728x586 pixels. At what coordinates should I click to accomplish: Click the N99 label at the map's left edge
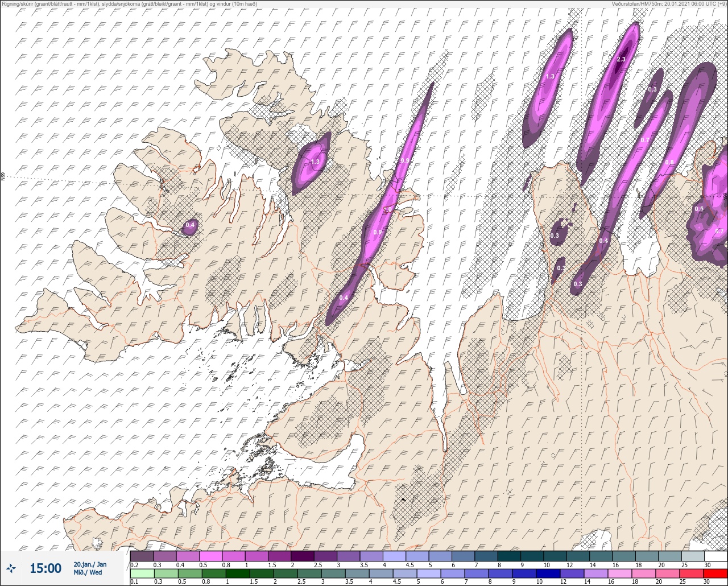(x=3, y=177)
